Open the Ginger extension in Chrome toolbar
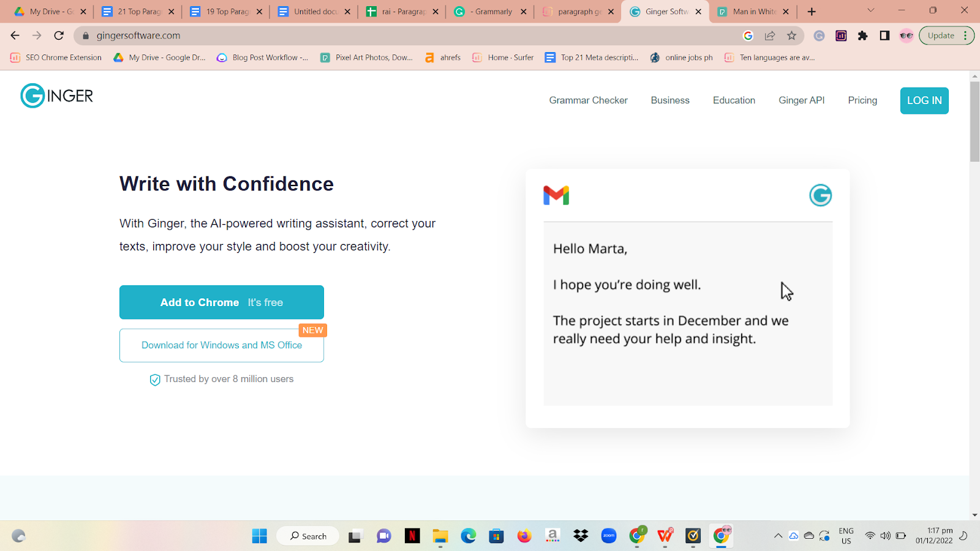Image resolution: width=980 pixels, height=551 pixels. pyautogui.click(x=819, y=36)
